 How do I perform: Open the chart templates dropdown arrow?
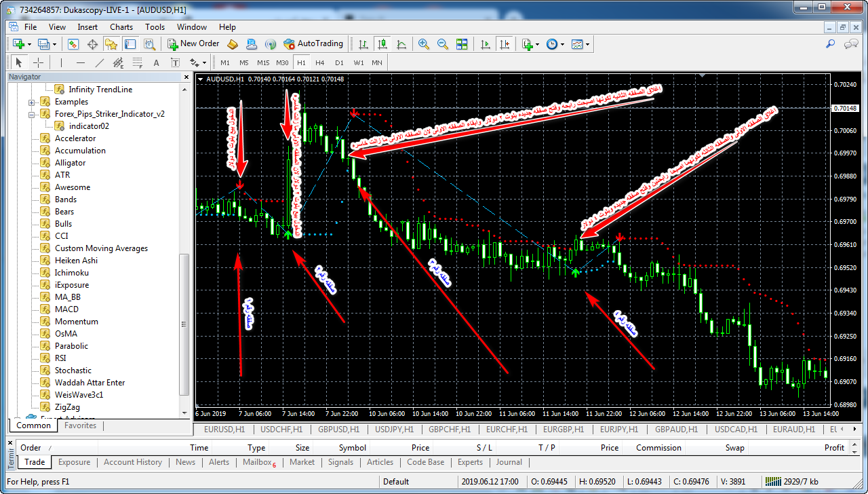pyautogui.click(x=587, y=44)
